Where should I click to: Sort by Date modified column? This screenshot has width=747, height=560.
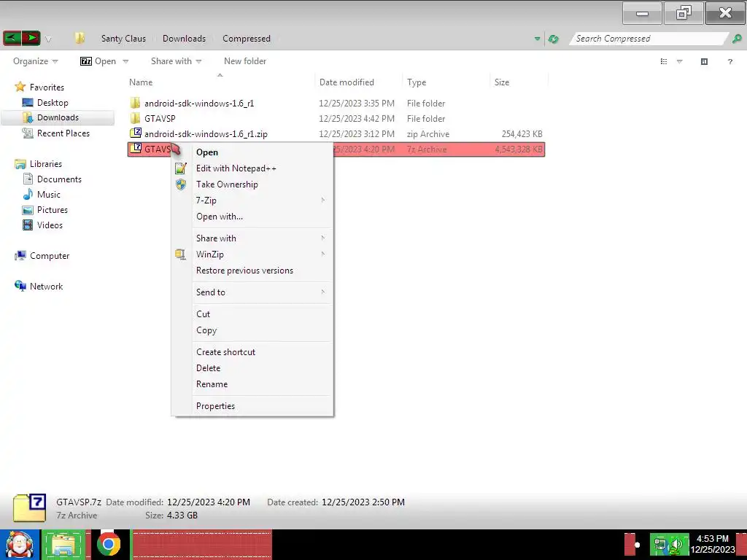coord(347,82)
